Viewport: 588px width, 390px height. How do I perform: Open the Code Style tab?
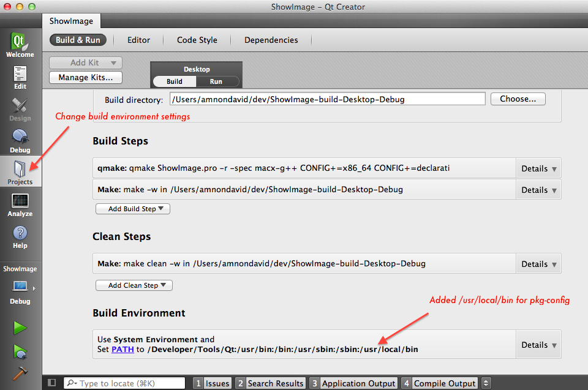tap(197, 40)
